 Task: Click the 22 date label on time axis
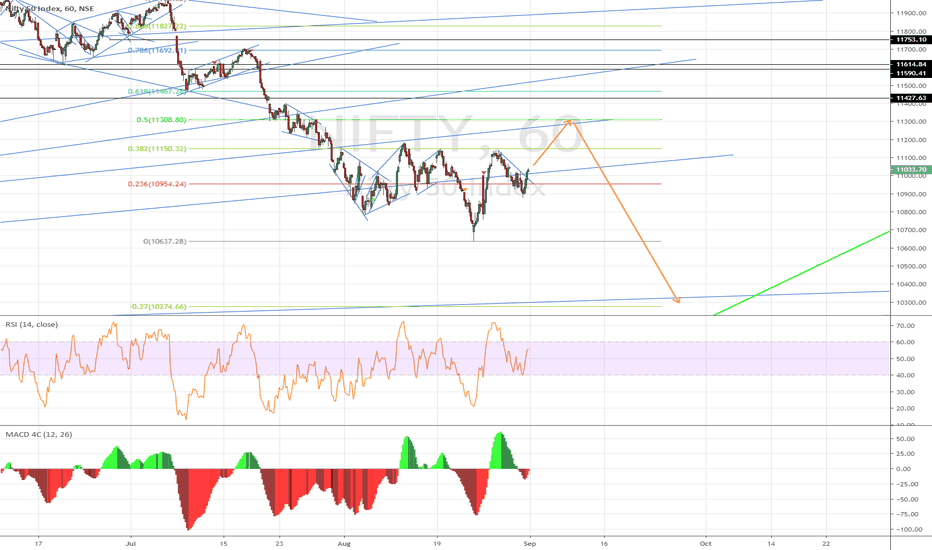pos(827,543)
